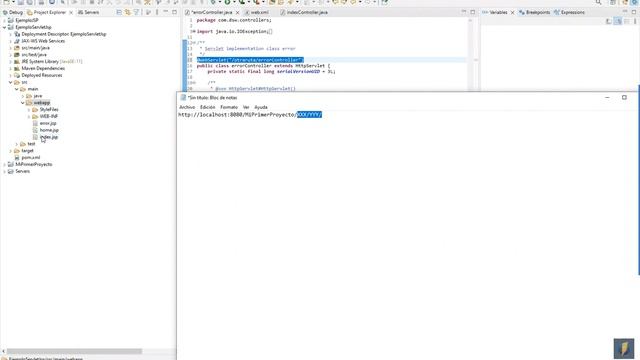This screenshot has width=640, height=360.
Task: Minimize the Variables panel
Action: (625, 12)
